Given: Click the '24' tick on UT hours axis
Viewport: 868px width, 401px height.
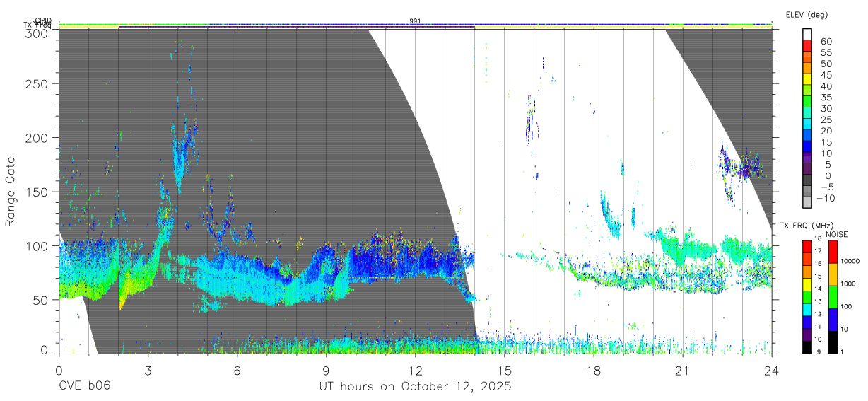Looking at the screenshot, I should 772,371.
